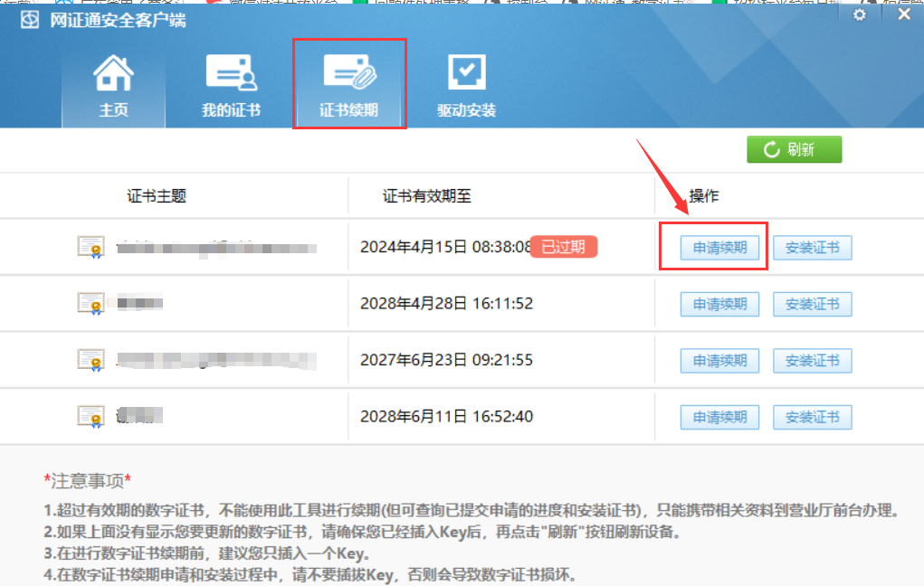Click 申请续期 for certificate expiring 2027年6月23日
The height and width of the screenshot is (586, 924).
(x=719, y=361)
